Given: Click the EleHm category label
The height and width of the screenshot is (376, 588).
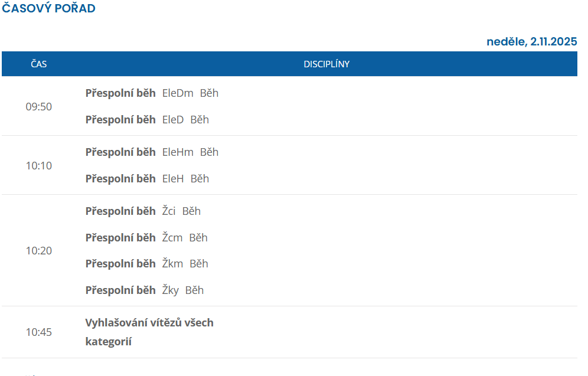Looking at the screenshot, I should (178, 152).
